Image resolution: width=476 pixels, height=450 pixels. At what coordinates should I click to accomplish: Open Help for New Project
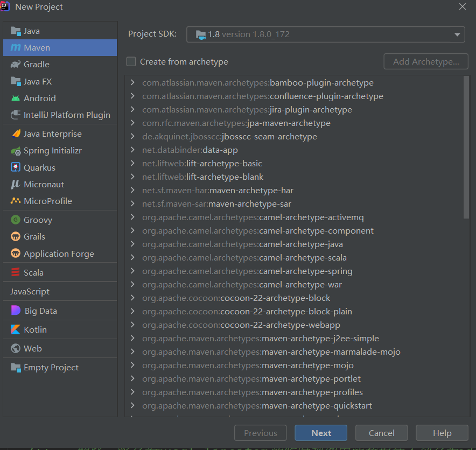point(442,433)
